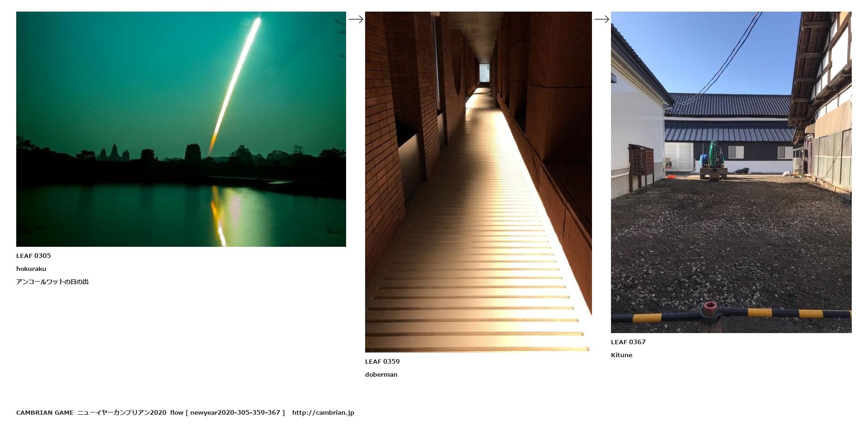Image resolution: width=868 pixels, height=424 pixels.
Task: Click the green excavator in courtyard photo
Action: click(x=713, y=160)
